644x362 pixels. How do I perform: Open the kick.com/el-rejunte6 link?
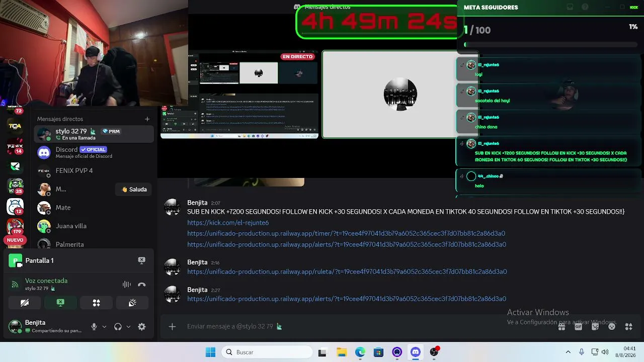click(x=228, y=223)
